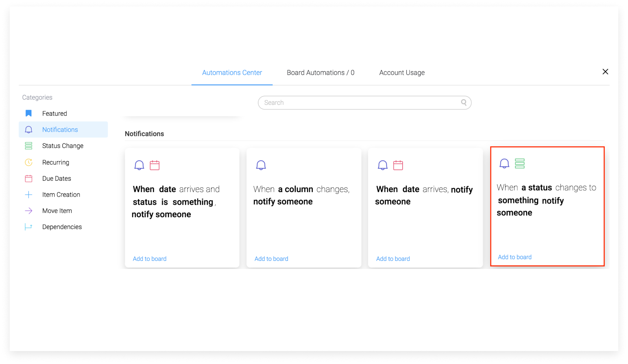Click the Notifications bell icon in sidebar
Image resolution: width=628 pixels, height=364 pixels.
click(28, 130)
